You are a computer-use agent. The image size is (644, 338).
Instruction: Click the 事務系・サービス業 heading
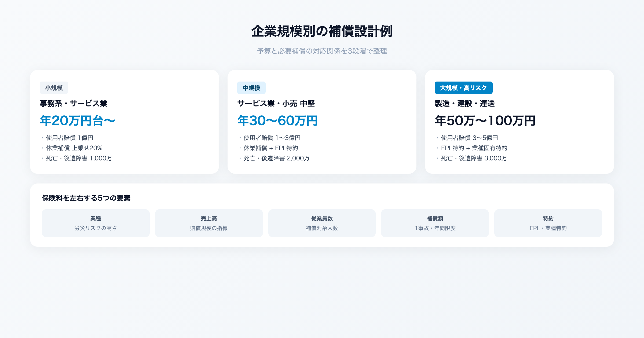pos(74,104)
